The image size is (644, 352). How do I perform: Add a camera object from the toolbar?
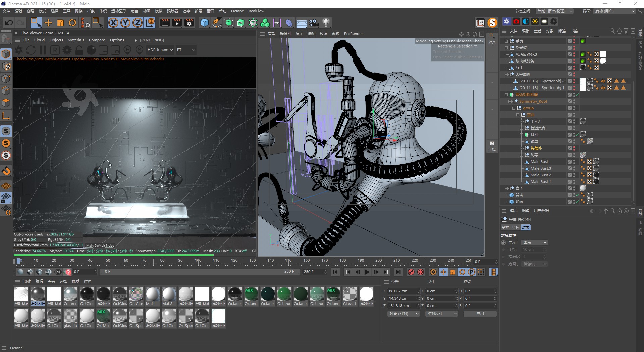(x=314, y=23)
